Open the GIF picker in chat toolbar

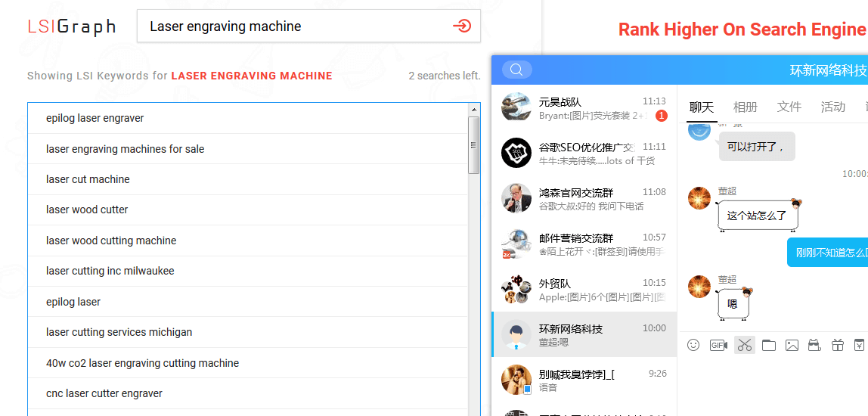pos(718,345)
